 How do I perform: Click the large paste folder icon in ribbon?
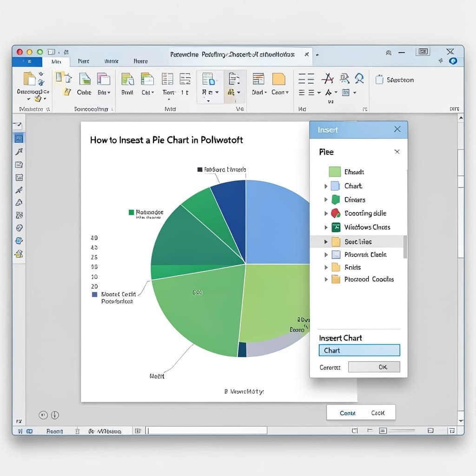tap(29, 78)
